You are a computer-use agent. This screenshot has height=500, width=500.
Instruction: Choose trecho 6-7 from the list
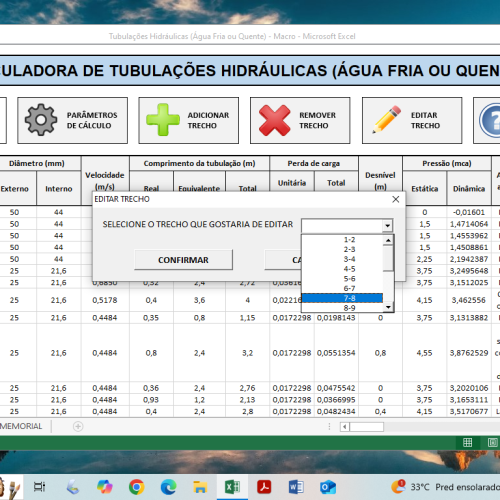[x=342, y=288]
